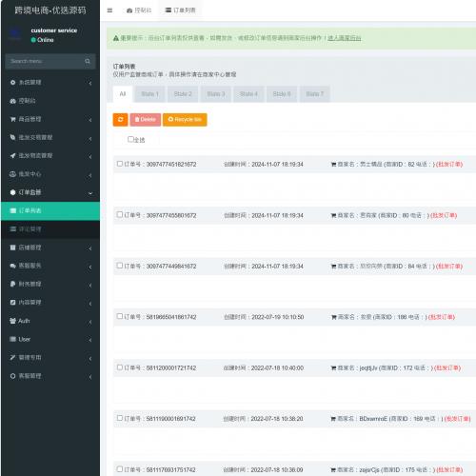The width and height of the screenshot is (476, 476).
Task: Select the State 1 tab
Action: coord(149,94)
